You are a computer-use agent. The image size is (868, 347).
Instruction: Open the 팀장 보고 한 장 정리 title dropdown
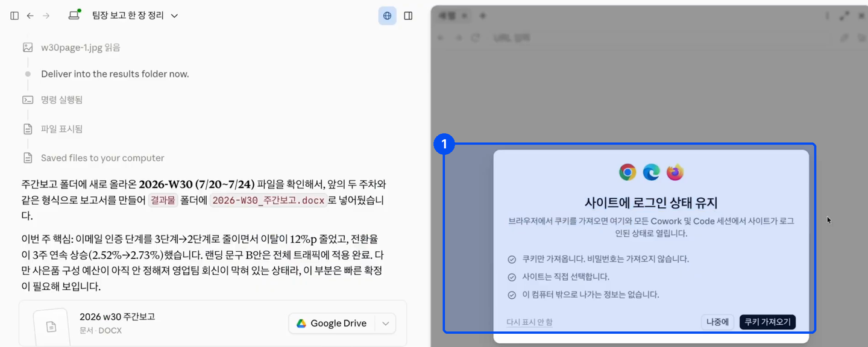pos(135,16)
